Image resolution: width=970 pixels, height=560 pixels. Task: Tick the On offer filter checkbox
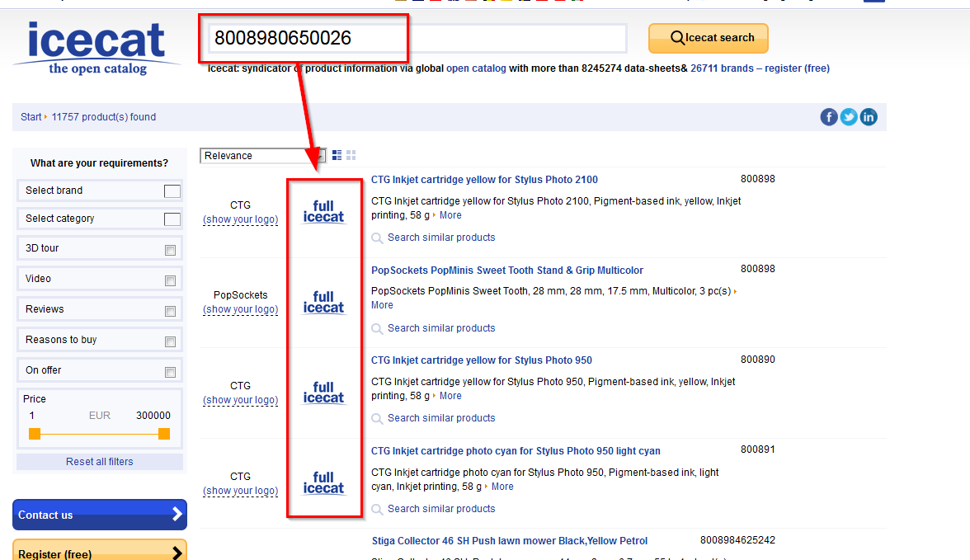[x=170, y=372]
